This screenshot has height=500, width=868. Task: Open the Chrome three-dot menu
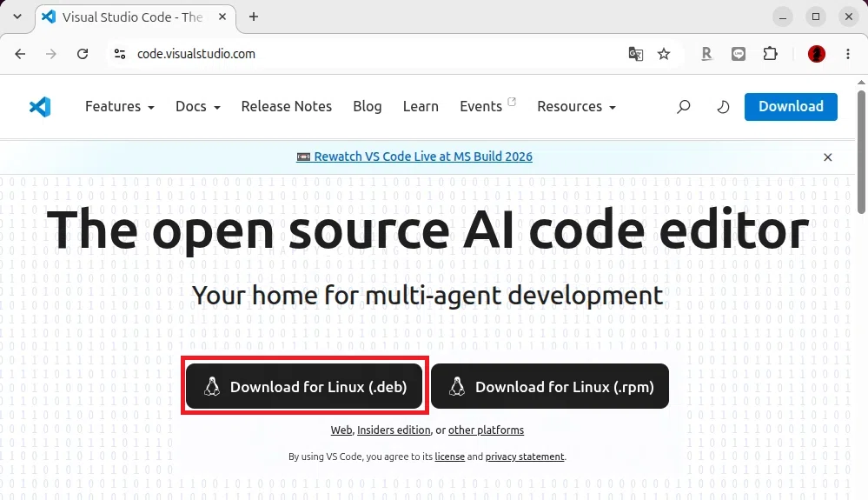(x=847, y=54)
